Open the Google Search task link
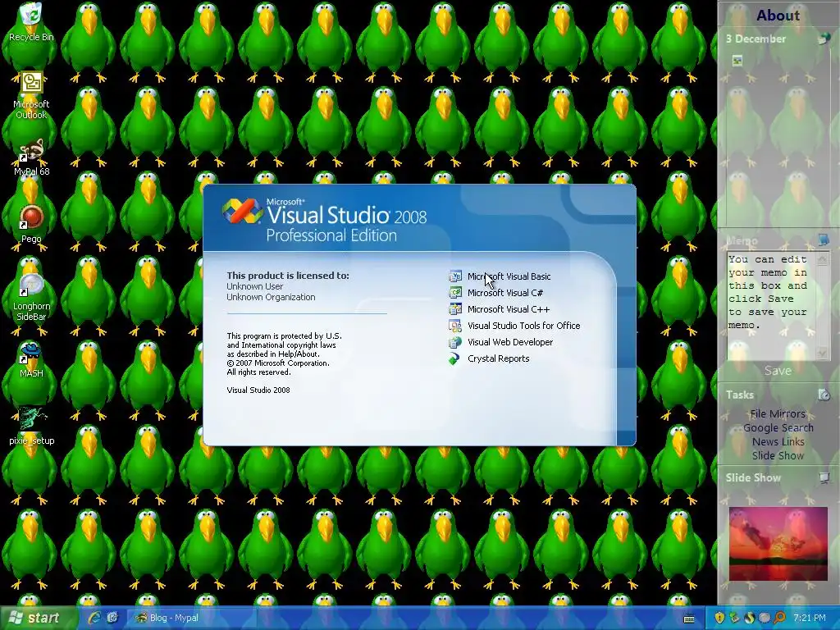Screen dimensions: 840x630 coord(778,427)
